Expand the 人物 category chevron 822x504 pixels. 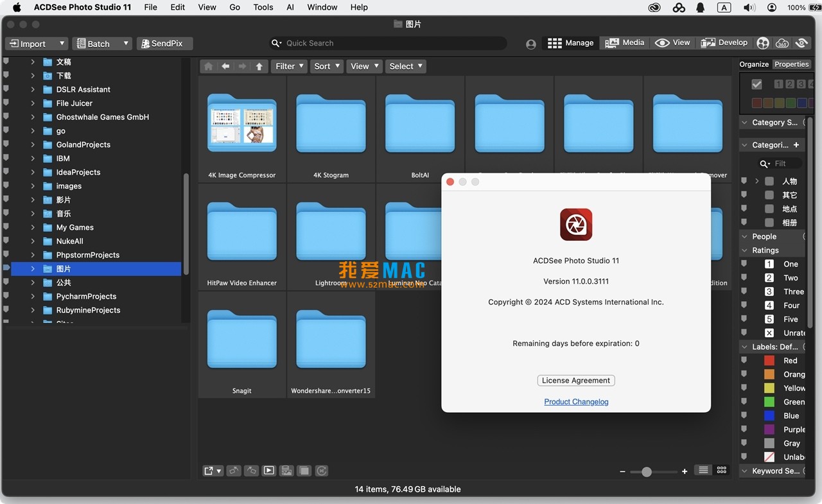(757, 181)
